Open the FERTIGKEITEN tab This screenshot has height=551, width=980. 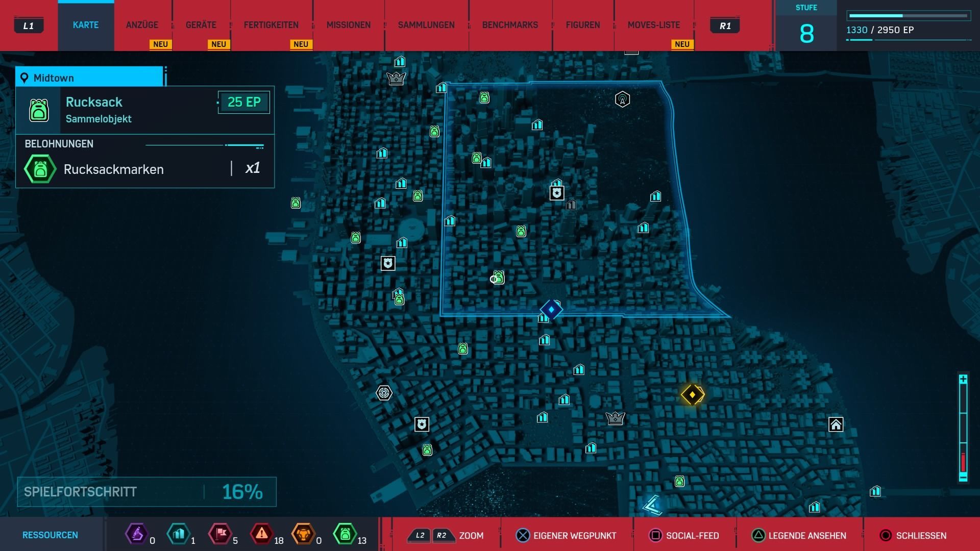click(x=271, y=25)
